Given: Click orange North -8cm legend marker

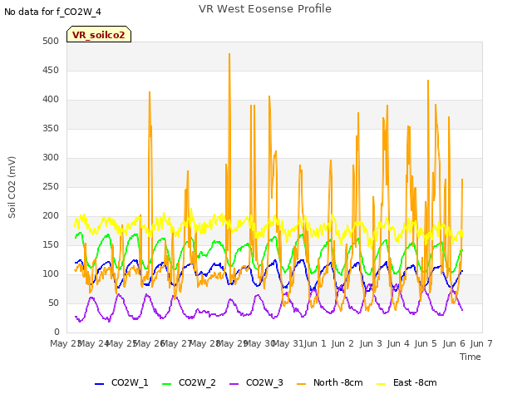Looking at the screenshot, I should point(301,384).
